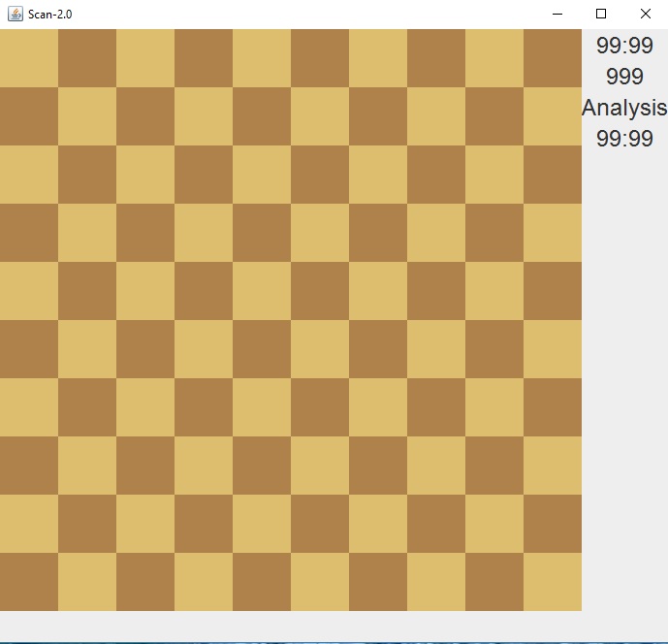Select the bottom-left corner dark square
668x644 pixels.
pyautogui.click(x=29, y=582)
